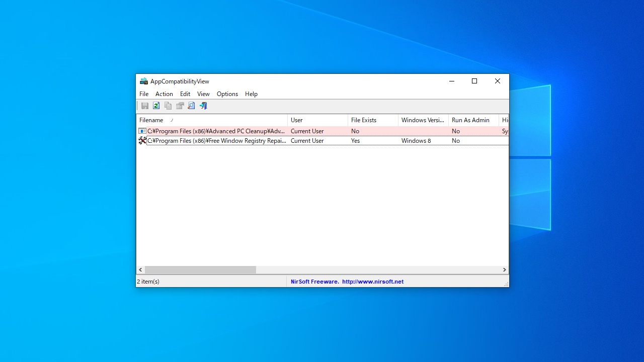This screenshot has height=362, width=644.
Task: Open the Options menu
Action: pos(227,94)
